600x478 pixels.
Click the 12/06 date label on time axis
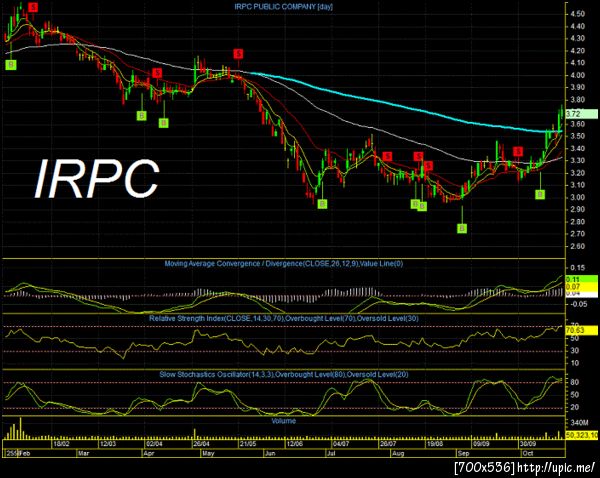point(294,444)
